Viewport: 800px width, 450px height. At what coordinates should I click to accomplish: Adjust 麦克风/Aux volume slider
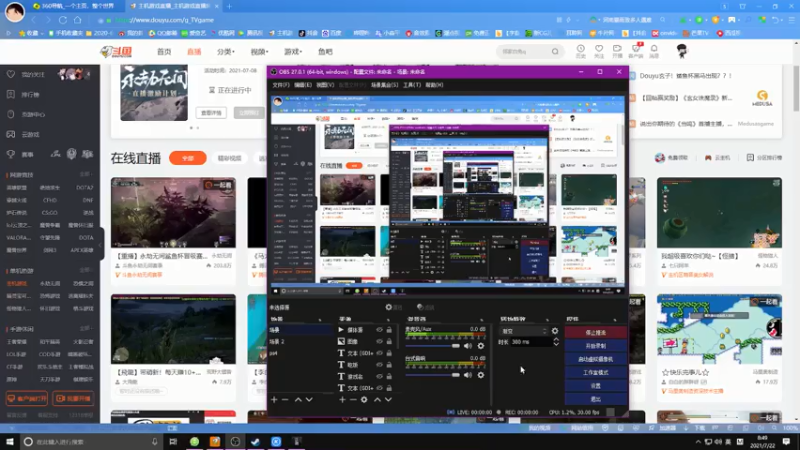point(433,346)
